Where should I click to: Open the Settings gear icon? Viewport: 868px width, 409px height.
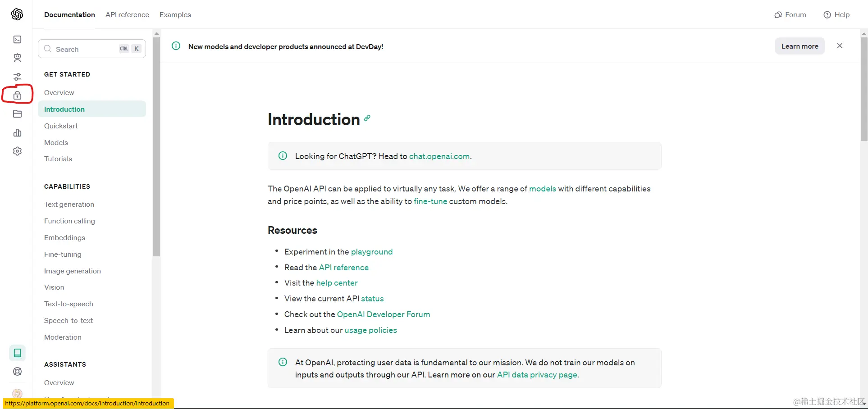click(x=17, y=151)
